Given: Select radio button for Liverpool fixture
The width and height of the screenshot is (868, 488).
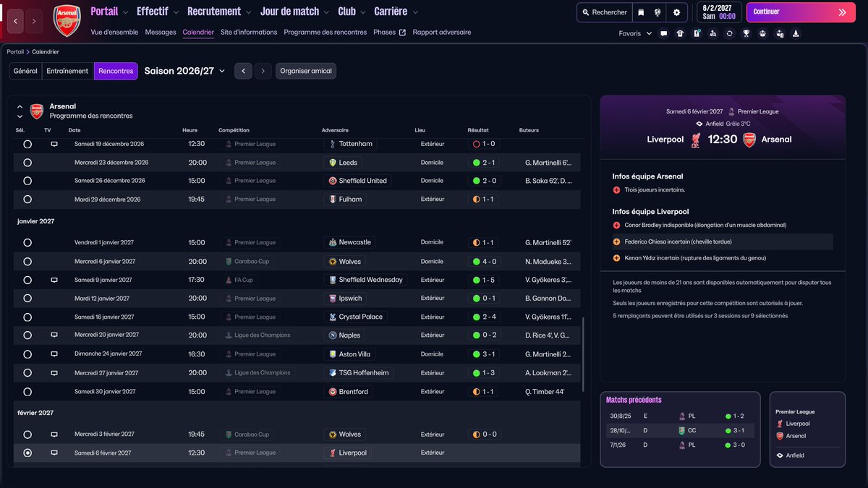Looking at the screenshot, I should [x=27, y=453].
